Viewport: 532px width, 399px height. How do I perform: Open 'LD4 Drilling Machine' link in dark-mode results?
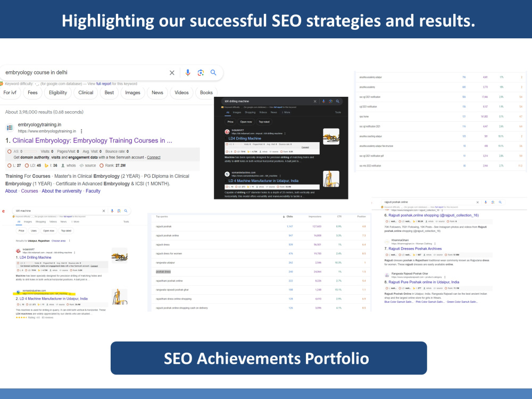(x=245, y=138)
